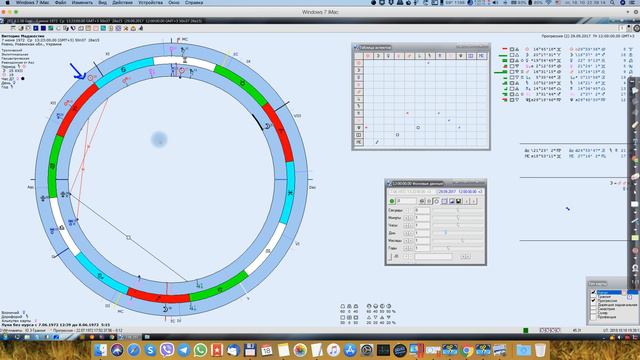This screenshot has width=640, height=360.
Task: Click the Moon glyph on right of chart
Action: 267,126
